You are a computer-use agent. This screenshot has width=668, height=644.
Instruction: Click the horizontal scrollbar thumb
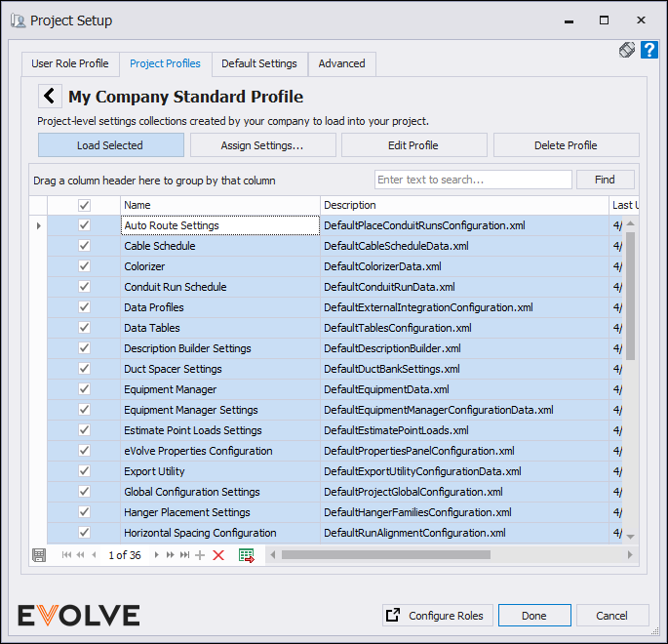(386, 554)
